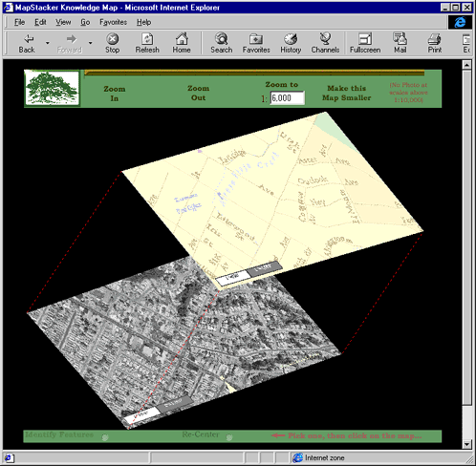This screenshot has width=476, height=466.
Task: Click Make this Map Smaller
Action: (x=347, y=93)
